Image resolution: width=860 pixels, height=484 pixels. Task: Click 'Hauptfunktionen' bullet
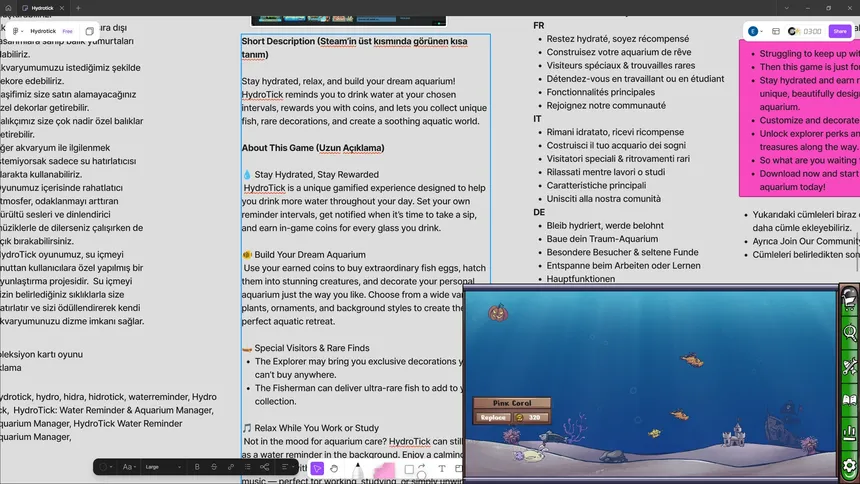coord(580,279)
